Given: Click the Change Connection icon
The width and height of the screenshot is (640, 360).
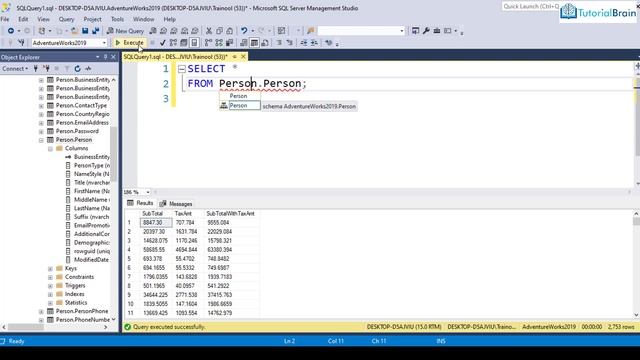Looking at the screenshot, I should tap(21, 42).
